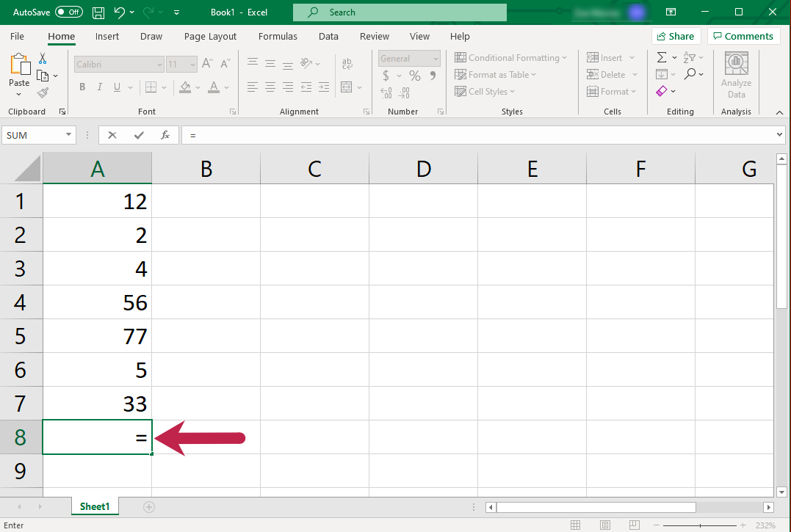This screenshot has width=791, height=532.
Task: Click the Search box in title bar
Action: (400, 12)
